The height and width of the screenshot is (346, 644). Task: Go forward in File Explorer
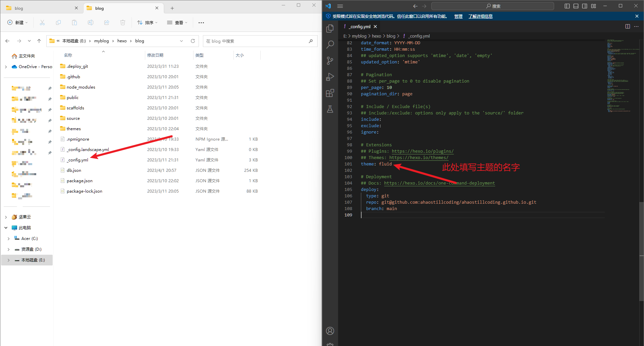(19, 41)
